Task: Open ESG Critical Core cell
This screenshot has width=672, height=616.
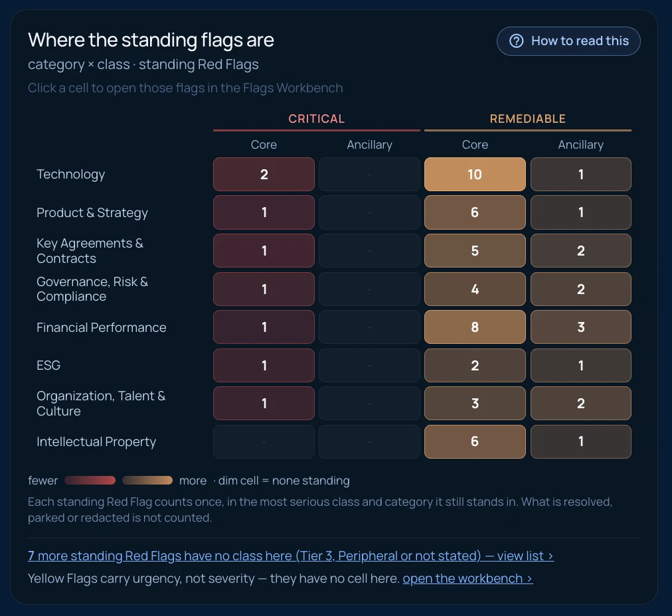Action: click(x=264, y=365)
